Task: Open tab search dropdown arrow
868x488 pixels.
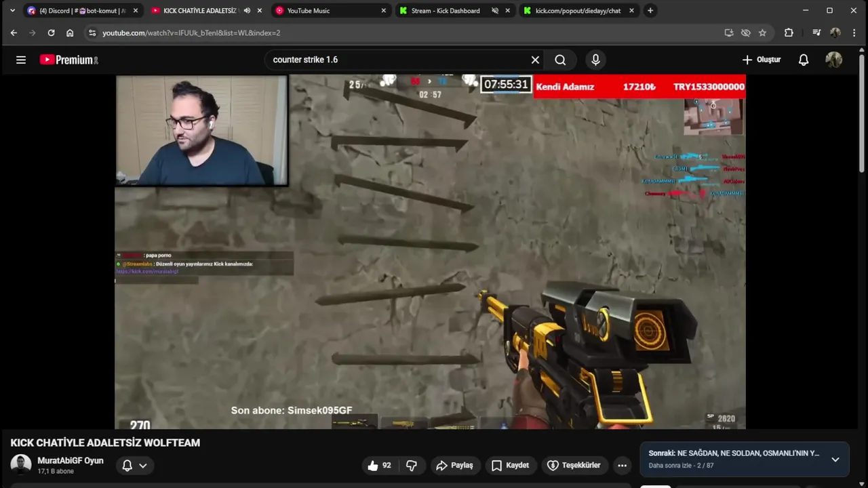Action: click(x=12, y=11)
